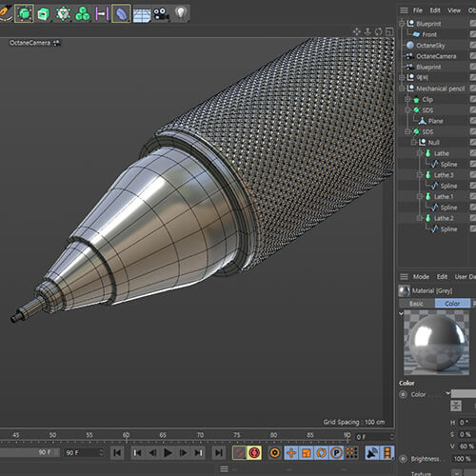Click the record active objects key icon

click(239, 453)
